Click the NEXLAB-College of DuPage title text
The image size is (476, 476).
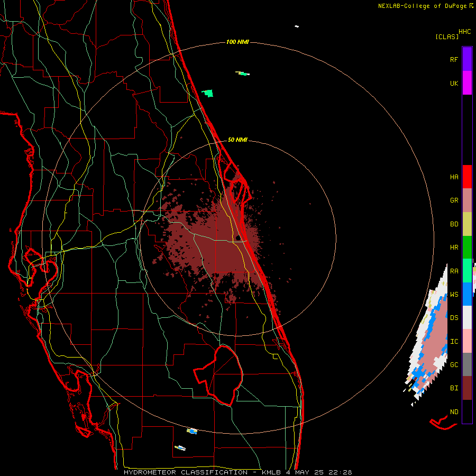pyautogui.click(x=422, y=6)
